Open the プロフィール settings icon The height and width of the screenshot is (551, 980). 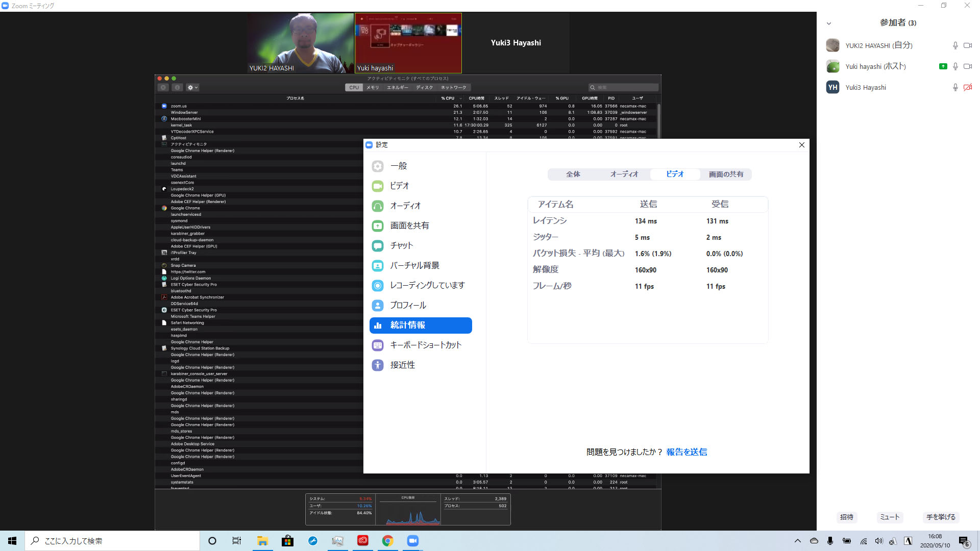tap(378, 306)
